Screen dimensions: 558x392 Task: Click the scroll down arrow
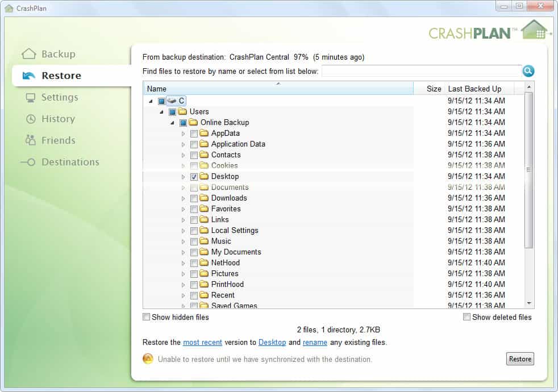tap(529, 303)
